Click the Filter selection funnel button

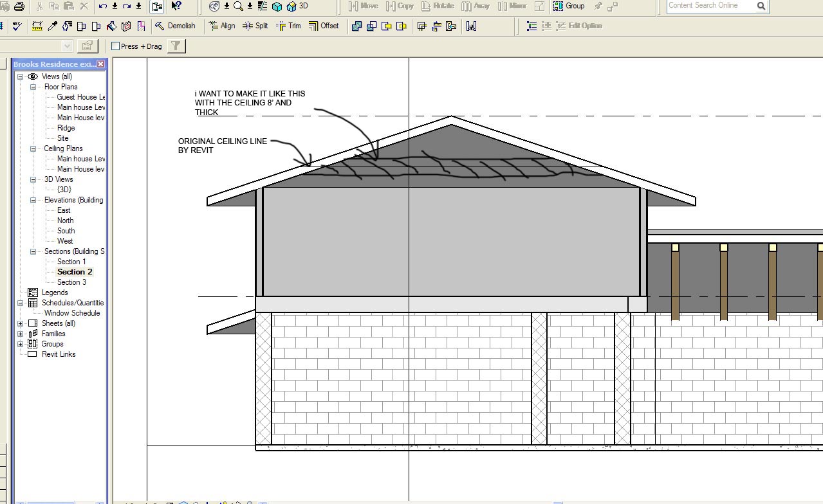[176, 46]
